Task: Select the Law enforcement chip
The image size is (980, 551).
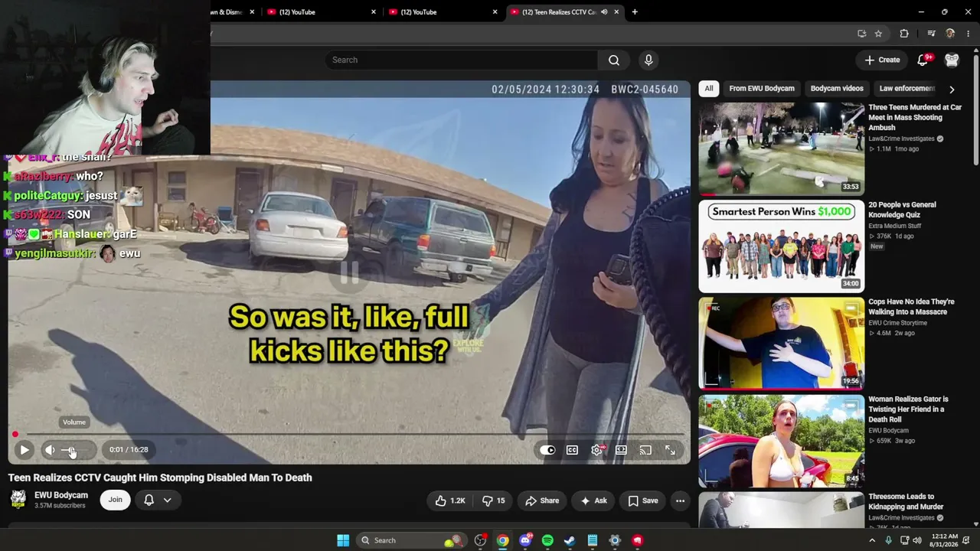Action: (906, 88)
